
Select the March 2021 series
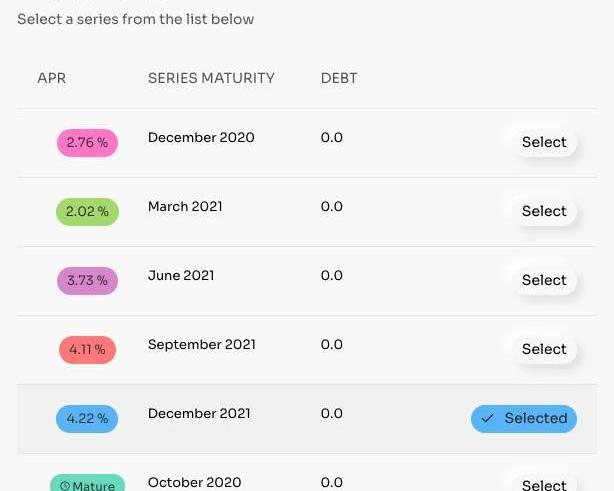point(543,211)
